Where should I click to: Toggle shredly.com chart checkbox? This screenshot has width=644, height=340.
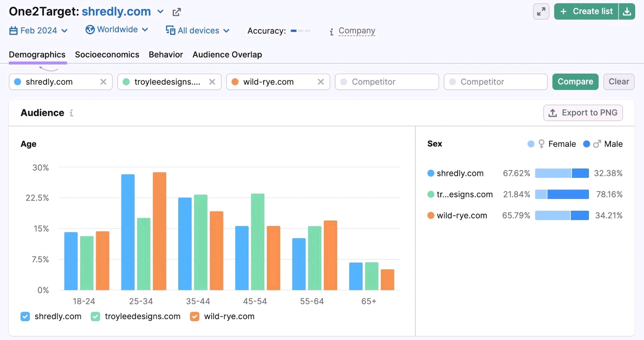tap(25, 317)
